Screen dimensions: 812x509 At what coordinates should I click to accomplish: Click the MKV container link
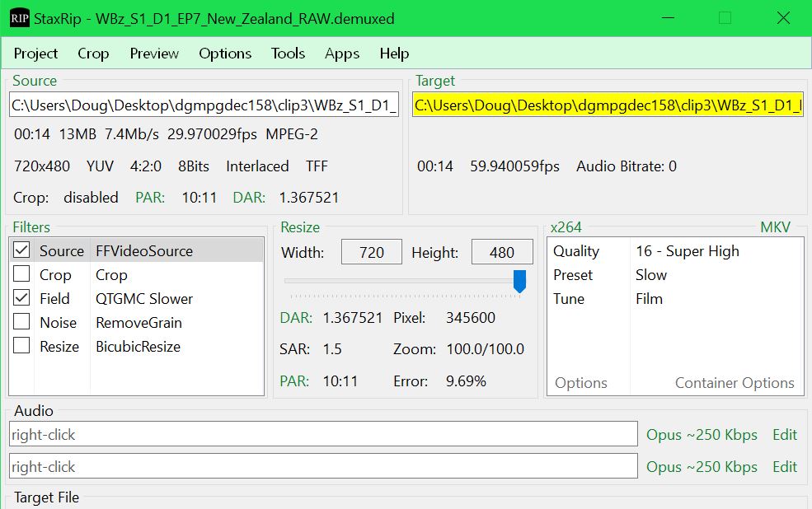tap(775, 227)
